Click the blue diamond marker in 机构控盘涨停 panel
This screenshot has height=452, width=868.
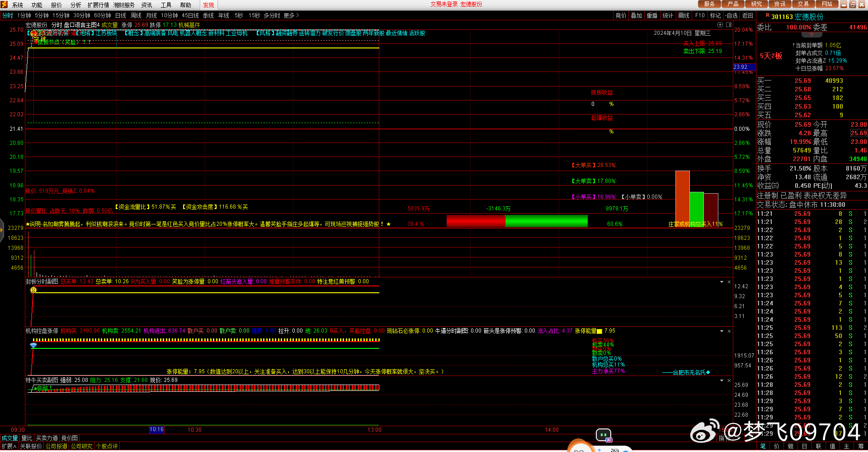[33, 345]
